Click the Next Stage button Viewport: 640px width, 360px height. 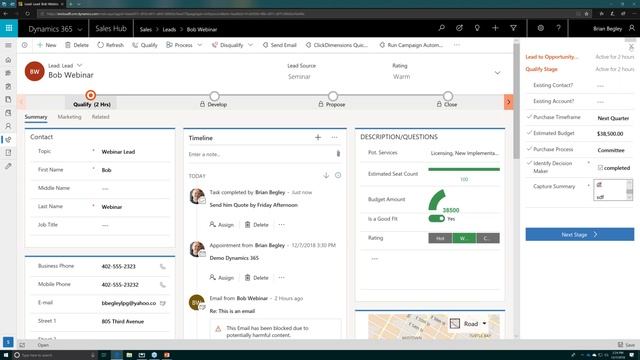click(580, 234)
